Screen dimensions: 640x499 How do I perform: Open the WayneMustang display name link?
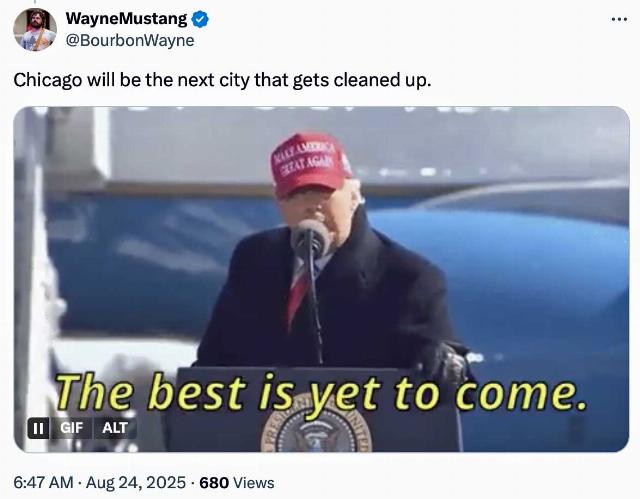pos(126,19)
